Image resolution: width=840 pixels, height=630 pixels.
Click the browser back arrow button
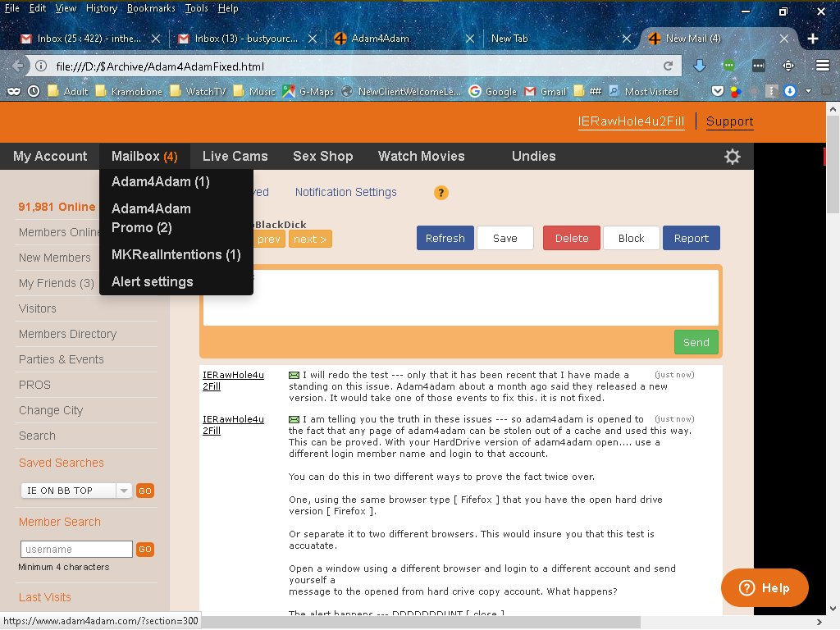tap(18, 66)
